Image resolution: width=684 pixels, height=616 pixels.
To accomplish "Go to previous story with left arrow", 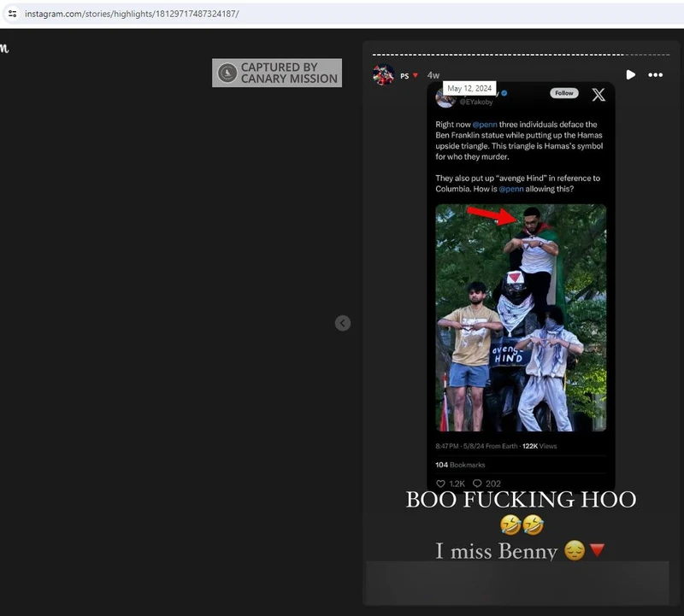I will (x=343, y=323).
